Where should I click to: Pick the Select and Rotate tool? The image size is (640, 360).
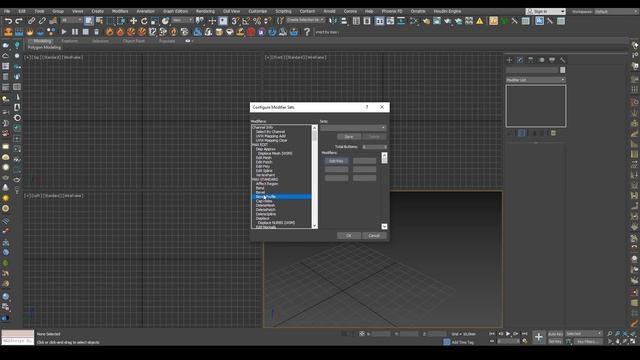click(144, 20)
